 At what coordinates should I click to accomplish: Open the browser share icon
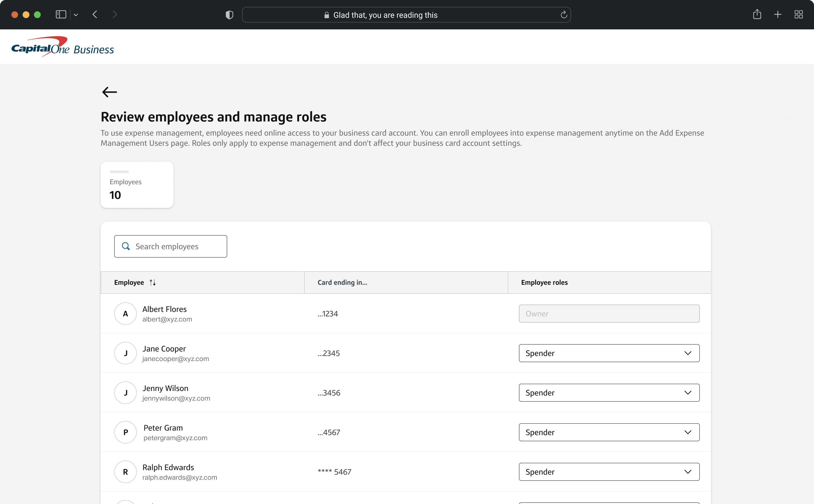click(x=757, y=14)
